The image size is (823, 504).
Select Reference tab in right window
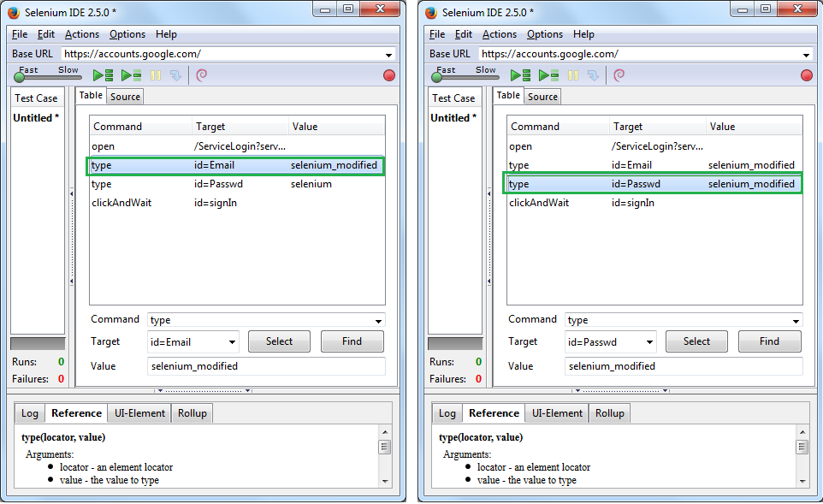tap(494, 413)
